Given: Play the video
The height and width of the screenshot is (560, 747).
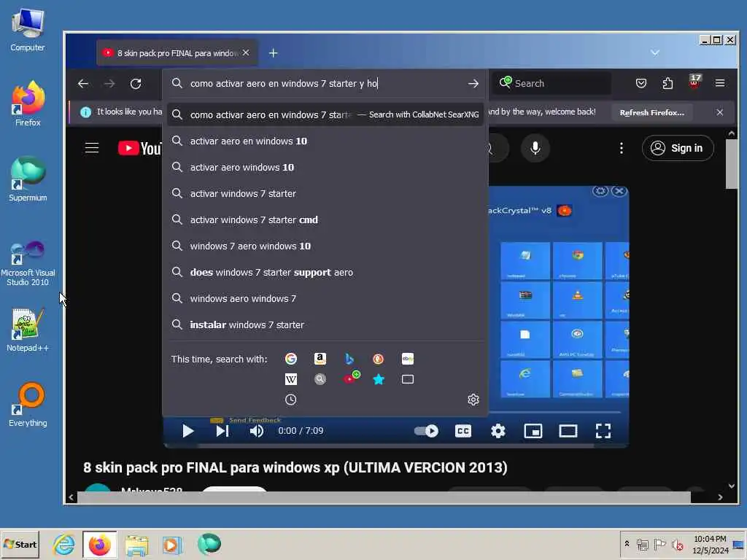Looking at the screenshot, I should (187, 431).
